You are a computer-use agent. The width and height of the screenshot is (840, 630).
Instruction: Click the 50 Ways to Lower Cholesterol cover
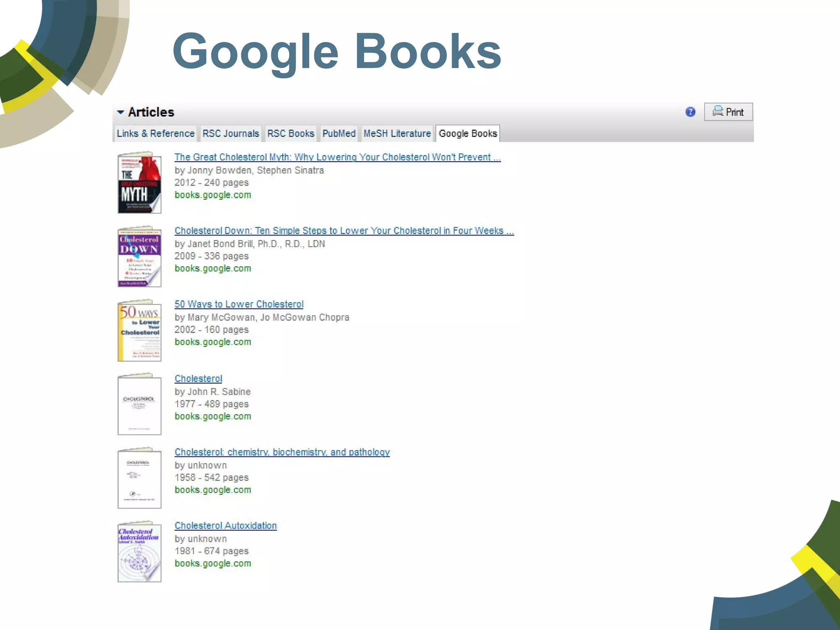[139, 330]
